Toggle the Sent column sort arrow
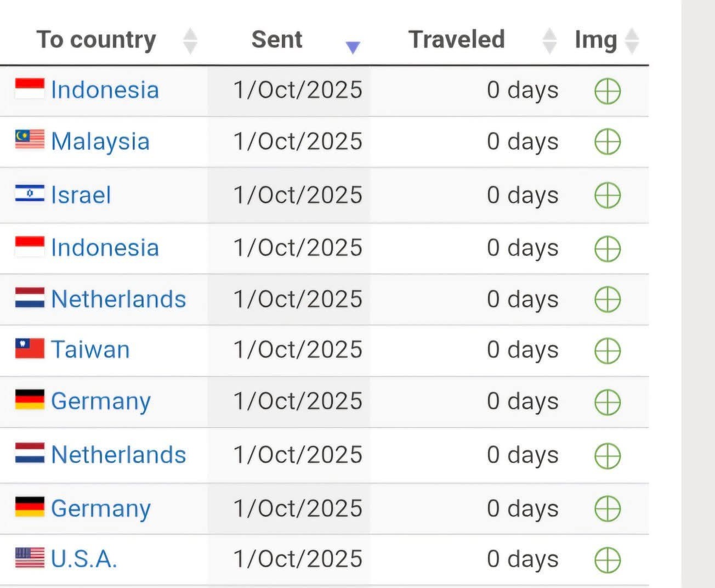 coord(353,47)
